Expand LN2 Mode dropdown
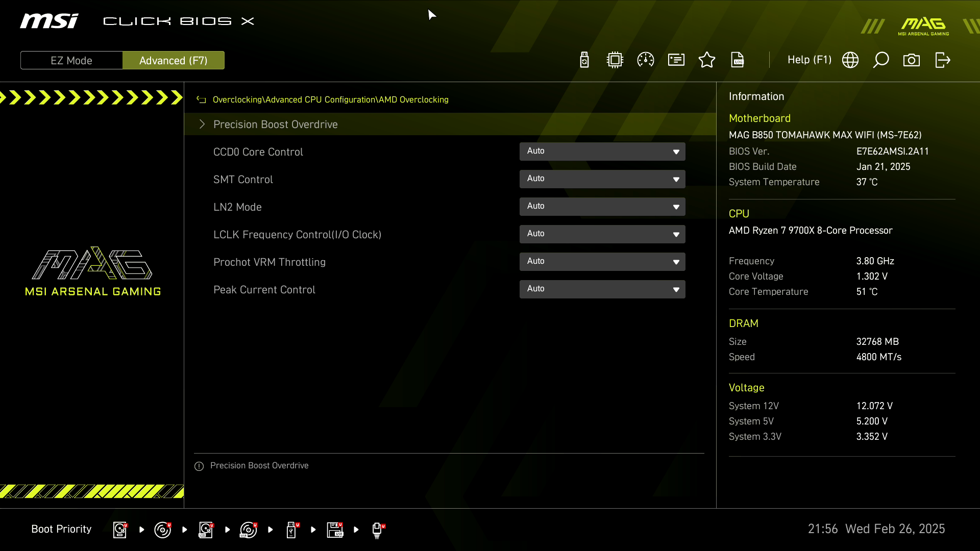The image size is (980, 551). 602,207
